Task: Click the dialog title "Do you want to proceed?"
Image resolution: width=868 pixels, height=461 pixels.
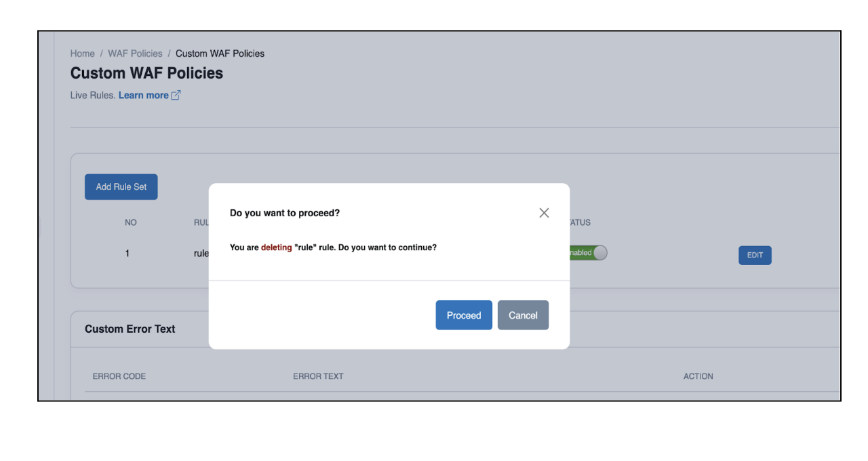Action: click(285, 213)
